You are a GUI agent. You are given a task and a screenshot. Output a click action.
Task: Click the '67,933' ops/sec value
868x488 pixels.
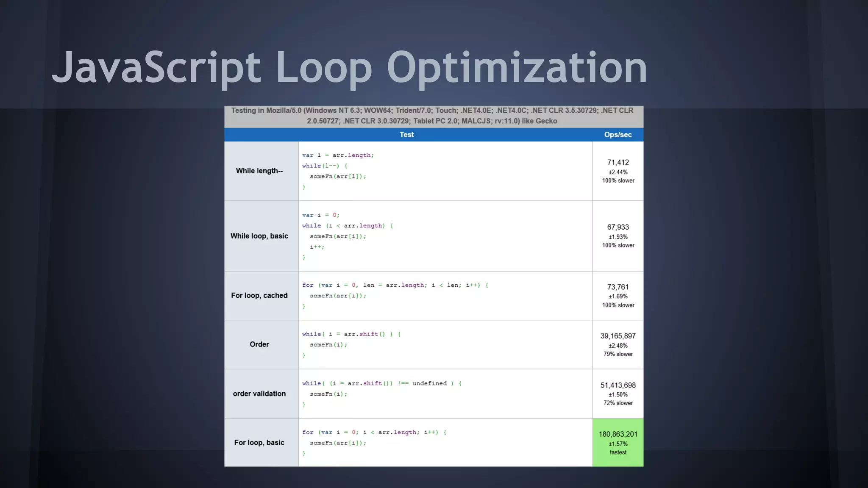tap(618, 227)
